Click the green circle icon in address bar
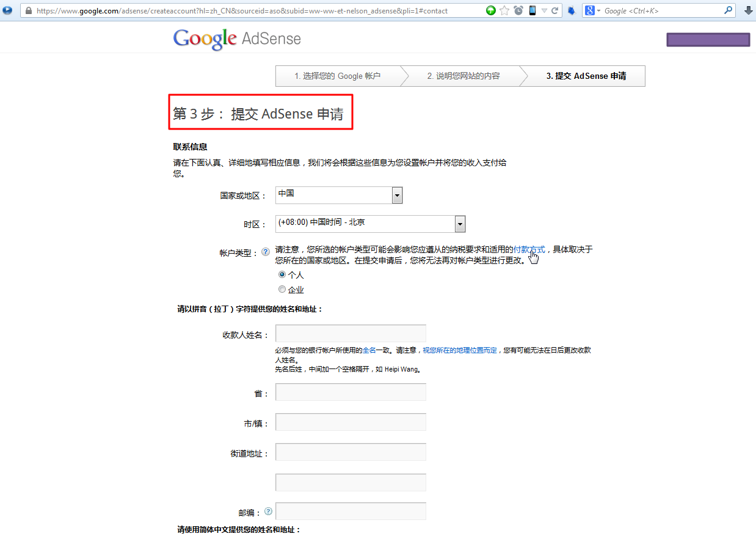The image size is (756, 539). click(x=491, y=10)
